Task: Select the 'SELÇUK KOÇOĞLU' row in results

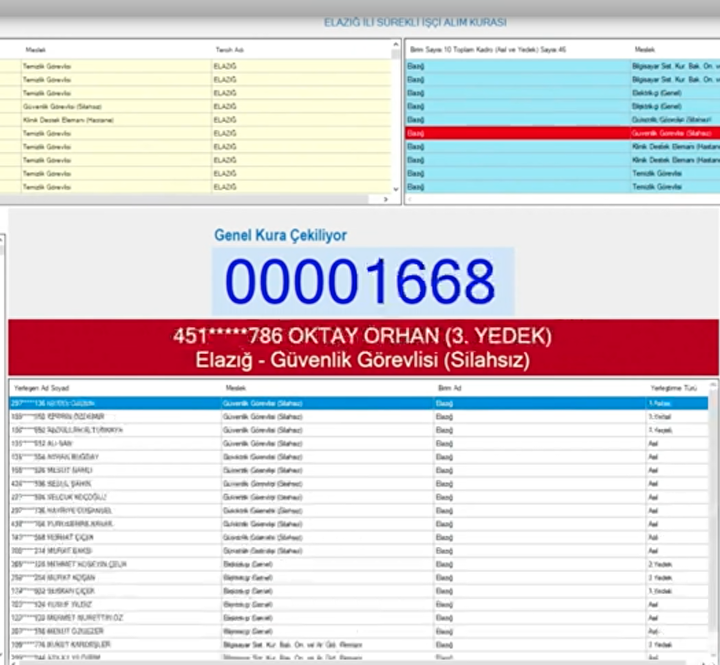Action: (359, 497)
